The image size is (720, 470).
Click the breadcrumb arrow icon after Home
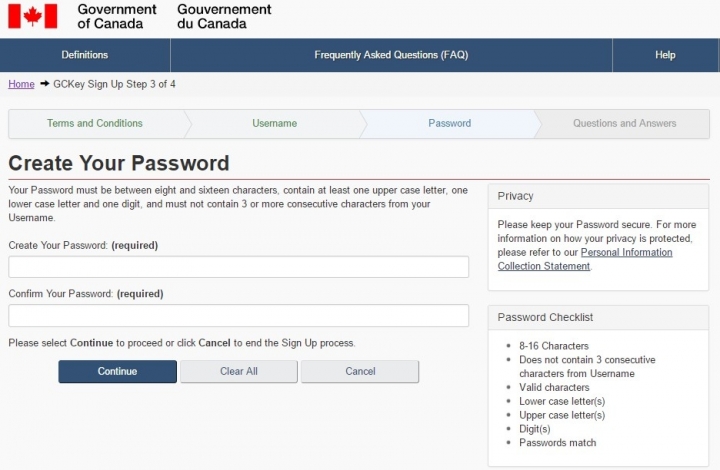click(45, 84)
